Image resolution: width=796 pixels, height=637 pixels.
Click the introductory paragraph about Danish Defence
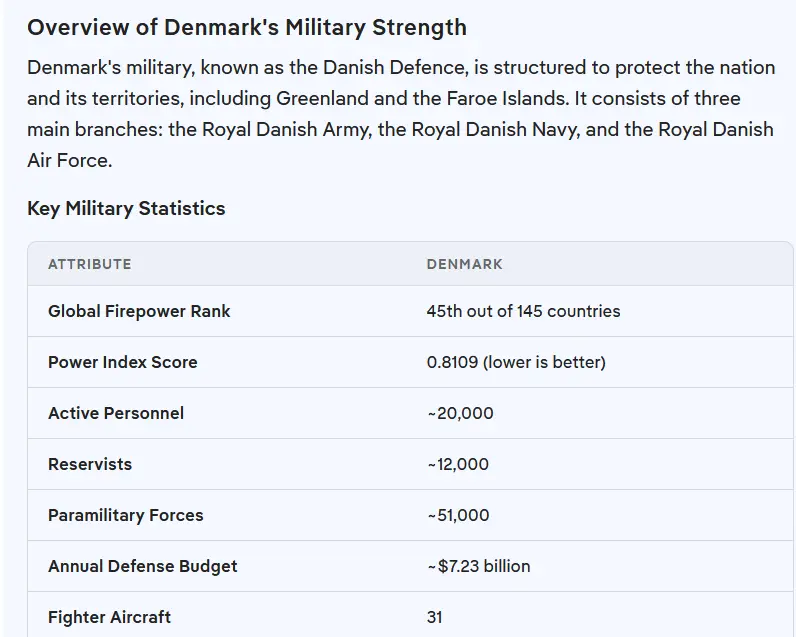pyautogui.click(x=400, y=99)
